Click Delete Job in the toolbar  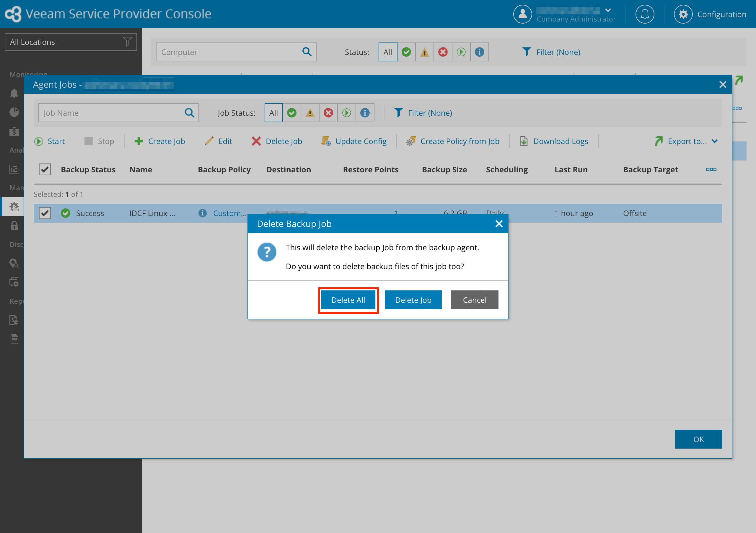(277, 141)
